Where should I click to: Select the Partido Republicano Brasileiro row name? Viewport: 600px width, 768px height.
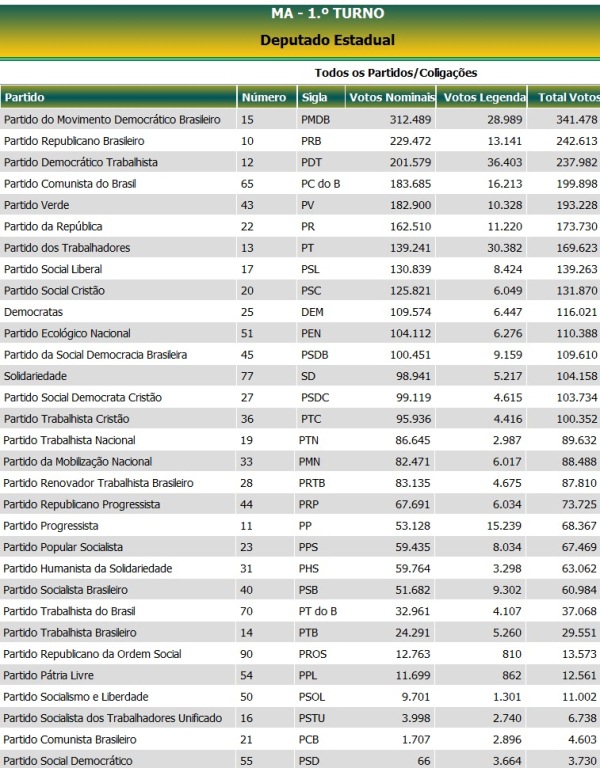tap(74, 141)
